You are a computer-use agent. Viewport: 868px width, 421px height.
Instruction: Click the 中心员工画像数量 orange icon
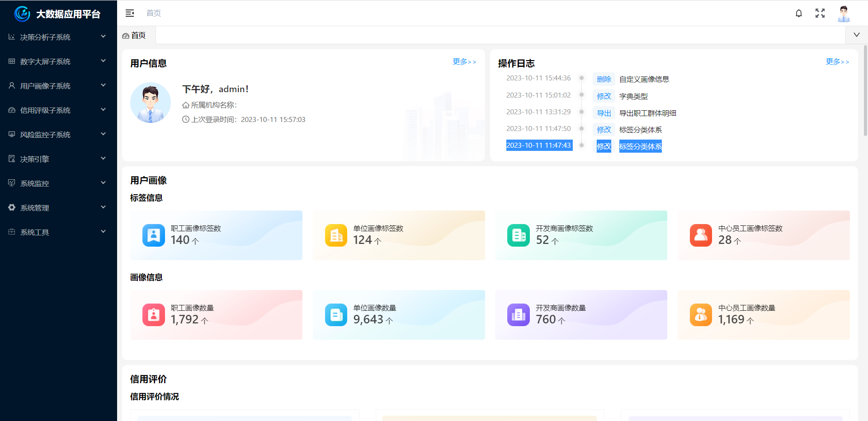coord(701,315)
